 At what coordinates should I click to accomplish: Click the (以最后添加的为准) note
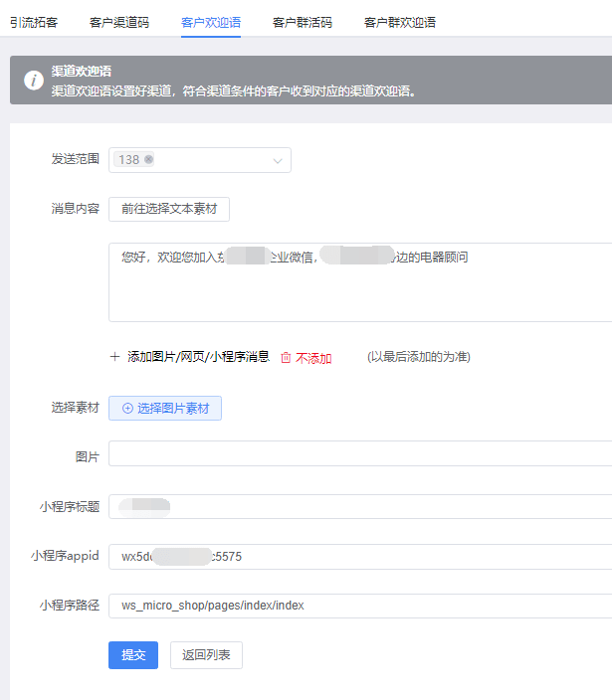pos(419,357)
